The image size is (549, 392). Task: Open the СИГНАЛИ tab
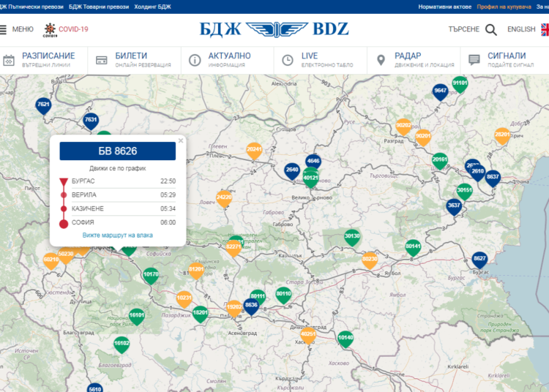click(505, 60)
